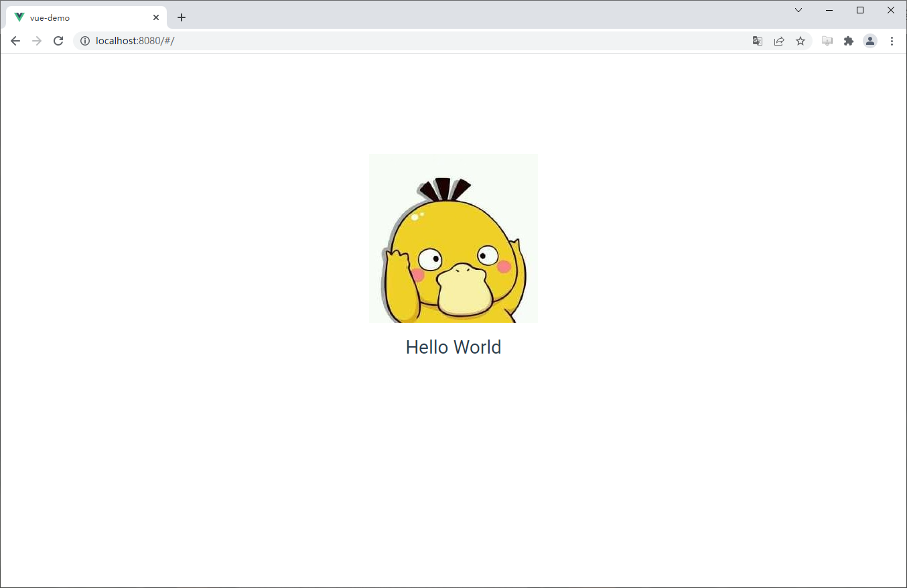Click the site information icon in the address bar

84,41
